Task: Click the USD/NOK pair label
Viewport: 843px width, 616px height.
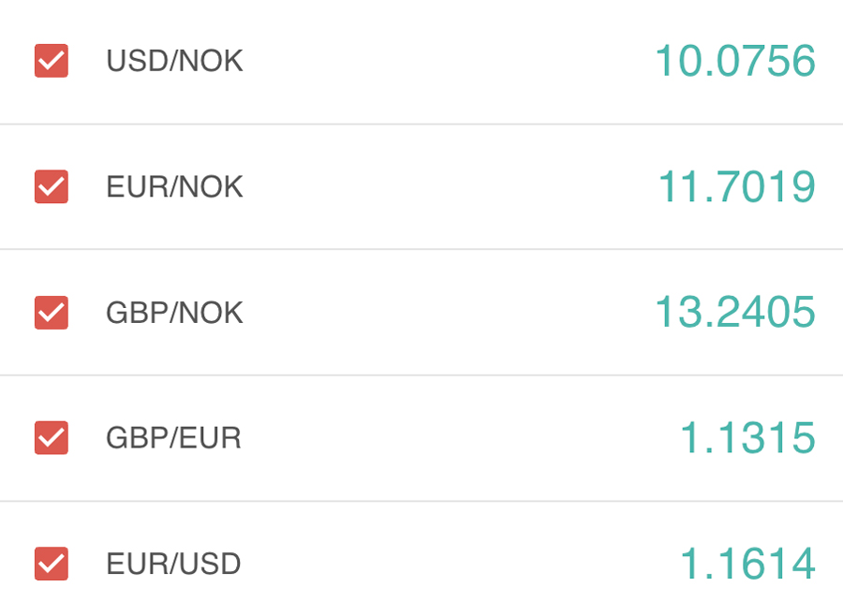Action: 174,61
